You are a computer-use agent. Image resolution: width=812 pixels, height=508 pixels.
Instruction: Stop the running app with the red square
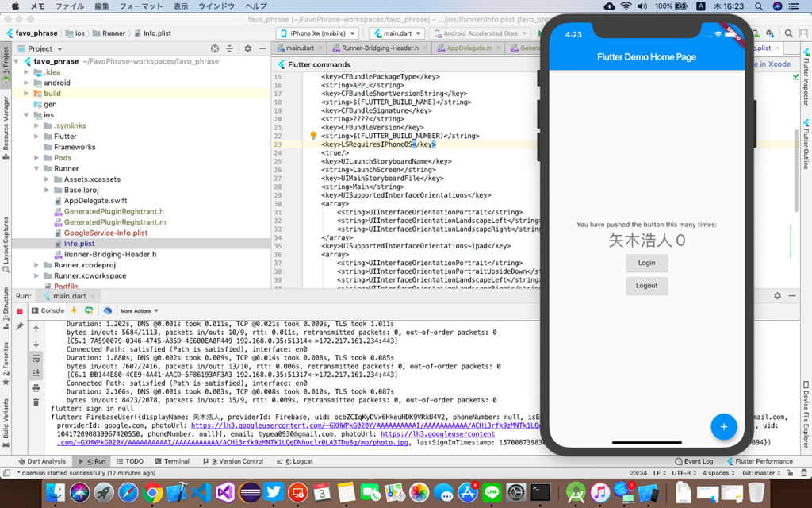[20, 311]
